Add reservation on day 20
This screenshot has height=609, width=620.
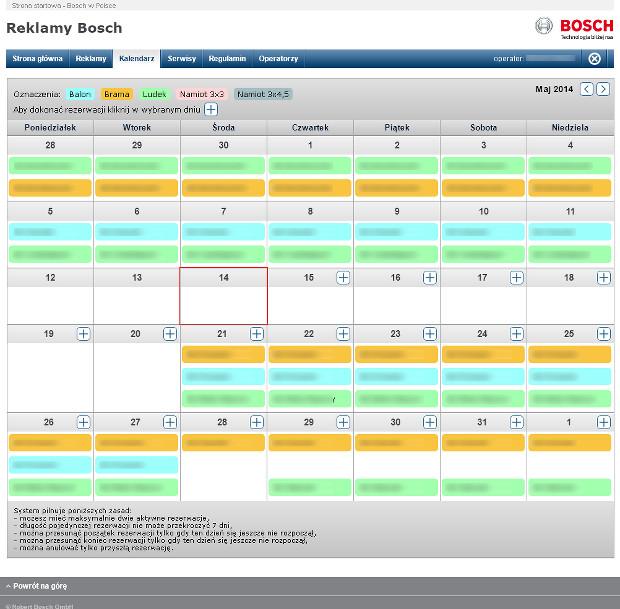[170, 334]
